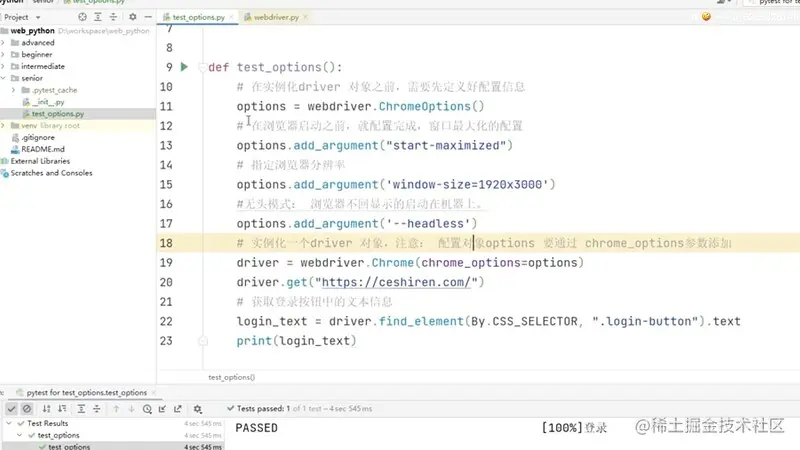Open test runner settings gear
Image resolution: width=800 pixels, height=450 pixels.
point(197,409)
